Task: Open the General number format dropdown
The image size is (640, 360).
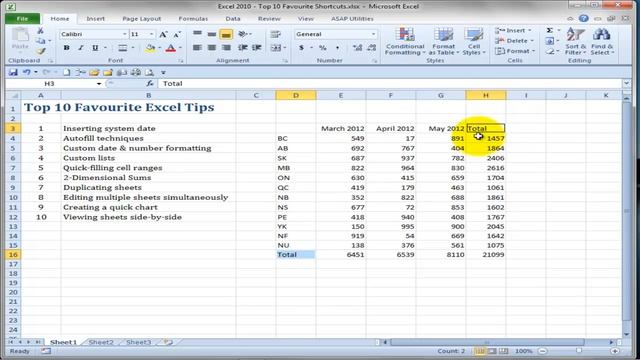Action: pyautogui.click(x=373, y=34)
